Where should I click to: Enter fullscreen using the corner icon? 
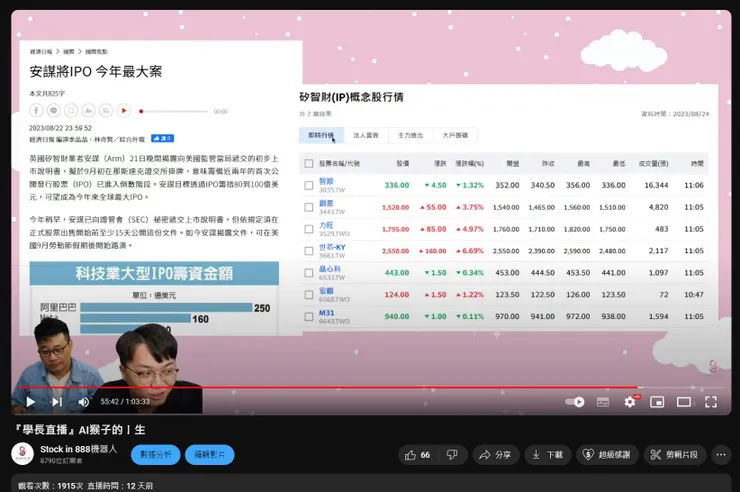(711, 402)
